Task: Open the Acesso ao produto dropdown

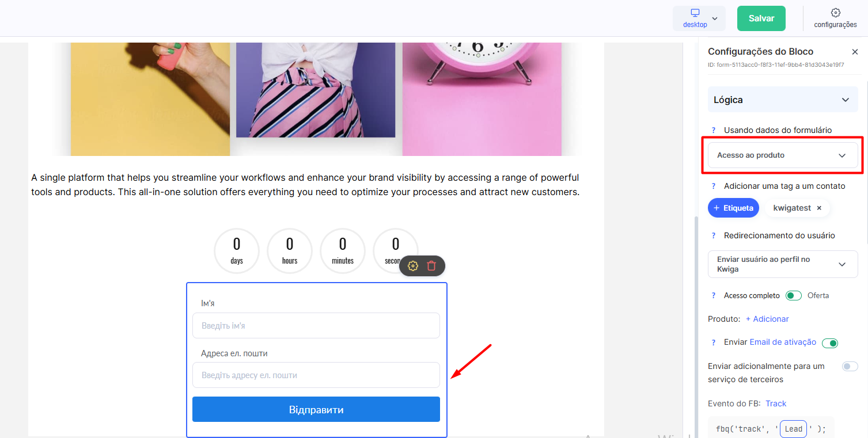Action: coord(783,155)
